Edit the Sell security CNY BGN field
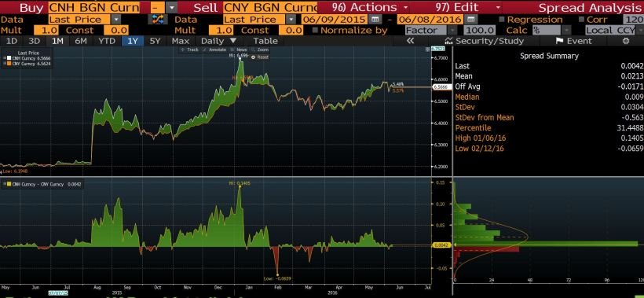644x298 pixels. click(270, 7)
